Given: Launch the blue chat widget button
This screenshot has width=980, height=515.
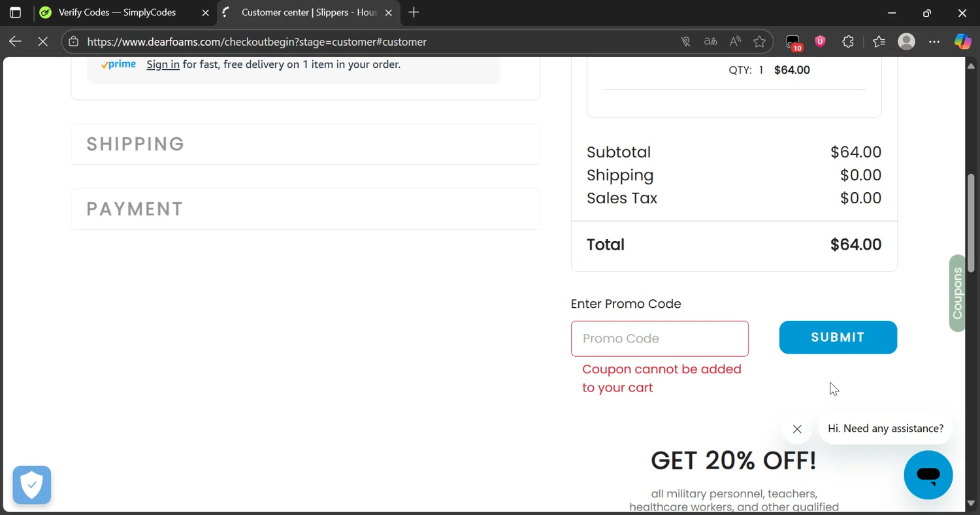Looking at the screenshot, I should coord(928,475).
